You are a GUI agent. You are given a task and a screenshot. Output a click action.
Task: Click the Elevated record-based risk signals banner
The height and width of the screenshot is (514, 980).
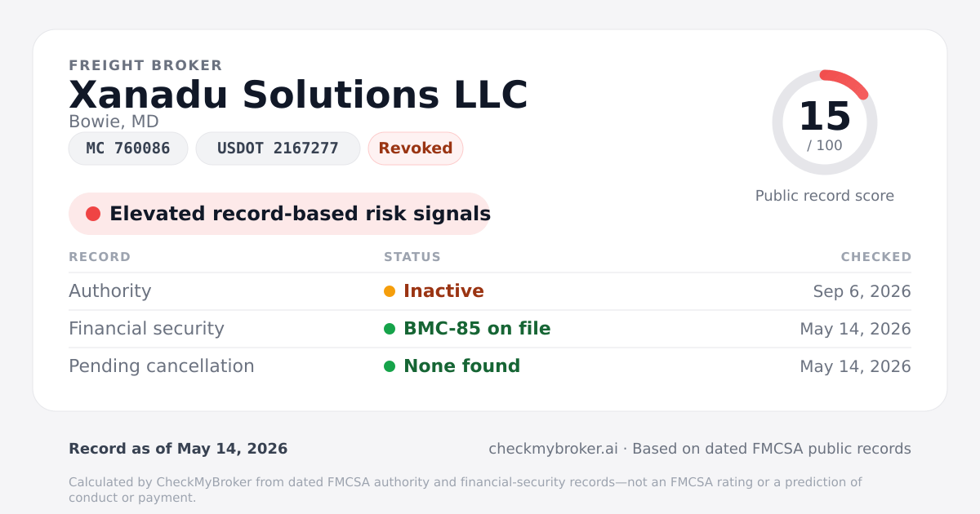click(279, 214)
